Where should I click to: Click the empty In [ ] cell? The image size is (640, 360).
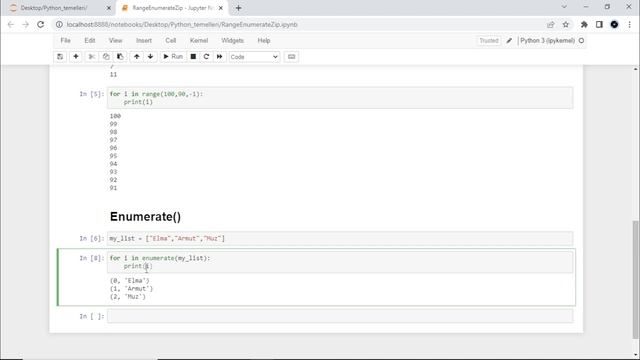pos(340,316)
